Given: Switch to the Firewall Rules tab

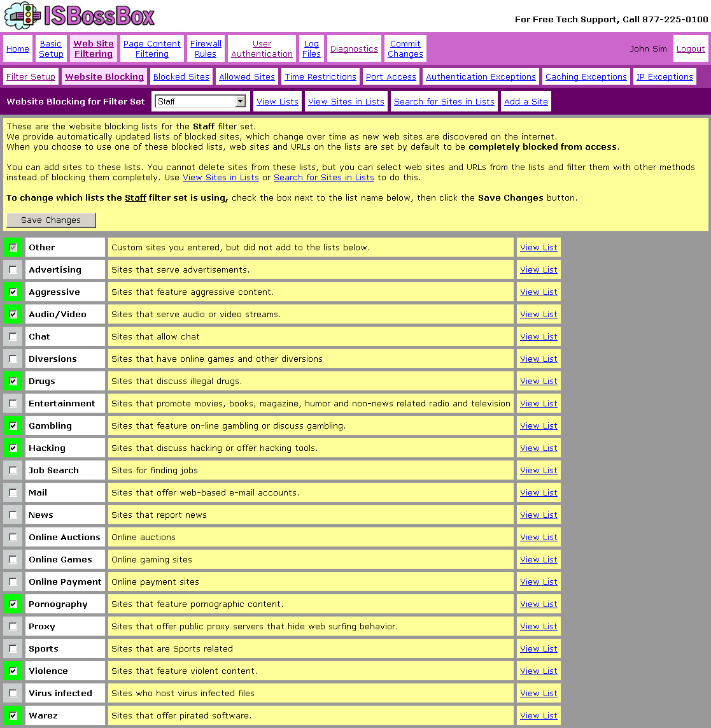Looking at the screenshot, I should (206, 49).
